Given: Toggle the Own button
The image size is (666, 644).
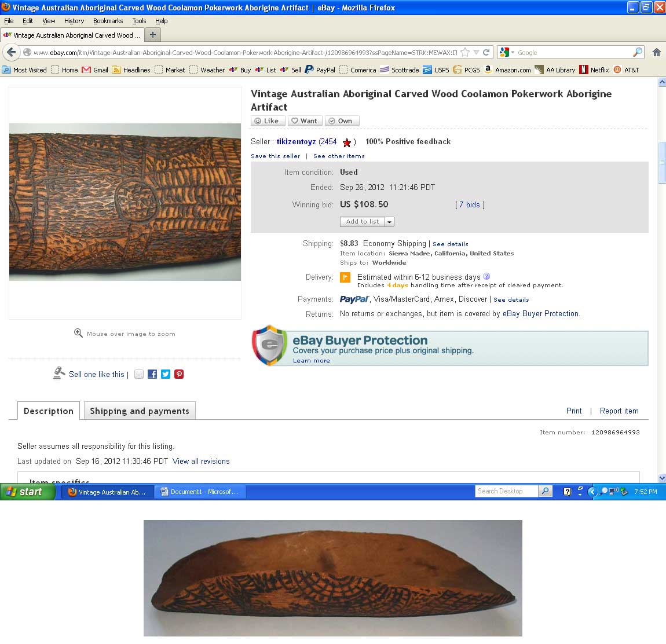Looking at the screenshot, I should pos(342,121).
